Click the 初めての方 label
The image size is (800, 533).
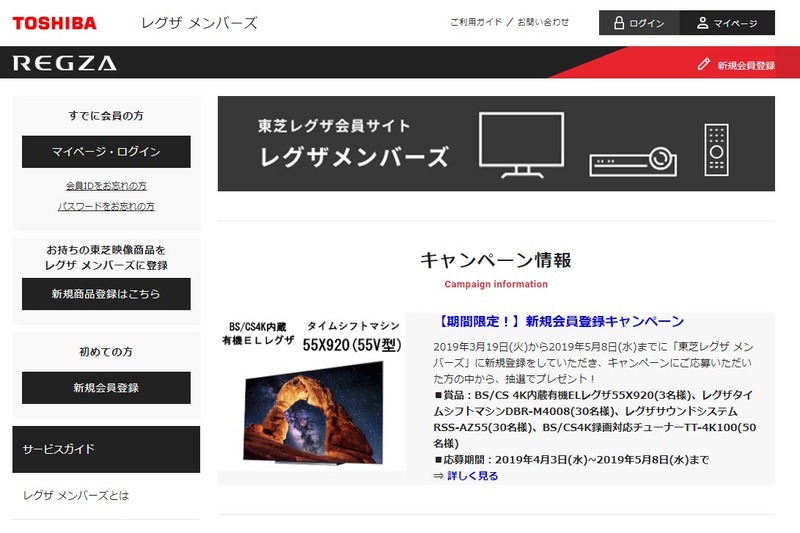coord(106,352)
